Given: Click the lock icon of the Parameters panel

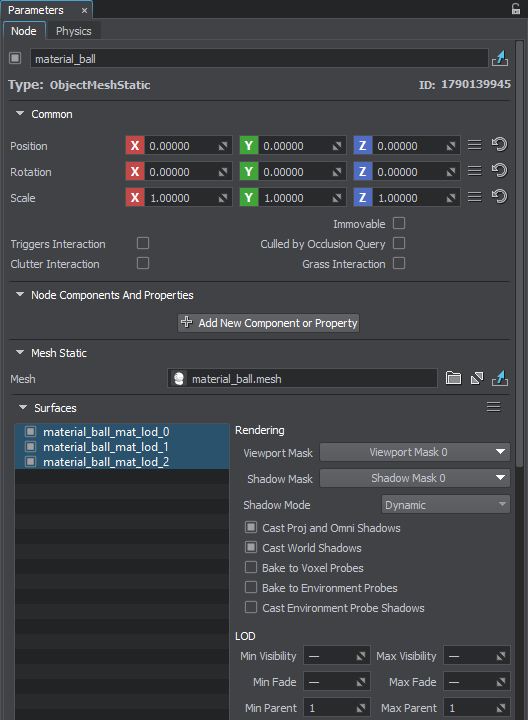Looking at the screenshot, I should 516,9.
